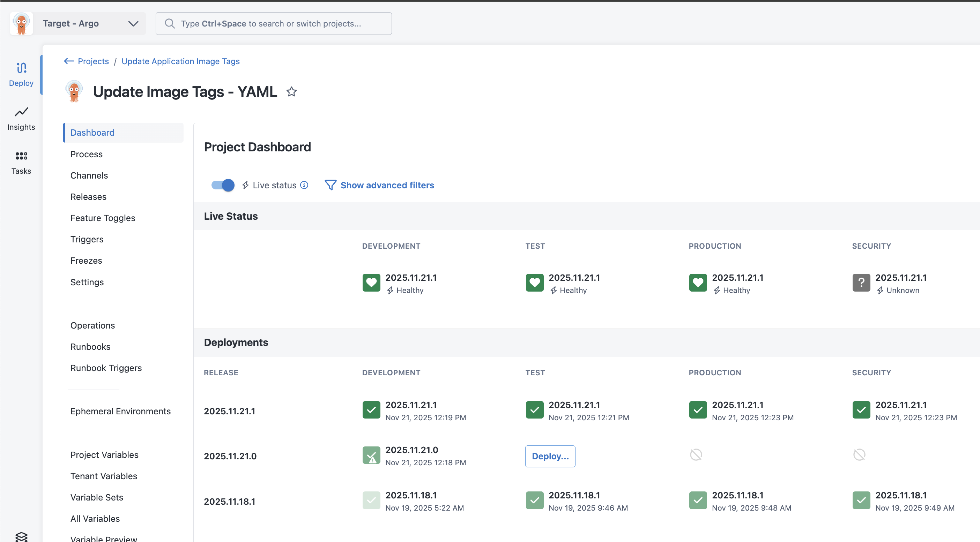This screenshot has height=542, width=980.
Task: Open Show advanced filters
Action: point(387,185)
